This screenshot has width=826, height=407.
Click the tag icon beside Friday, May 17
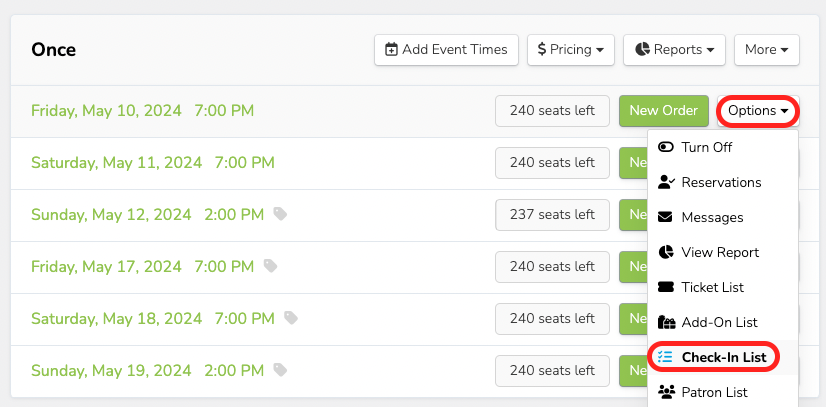click(x=271, y=266)
